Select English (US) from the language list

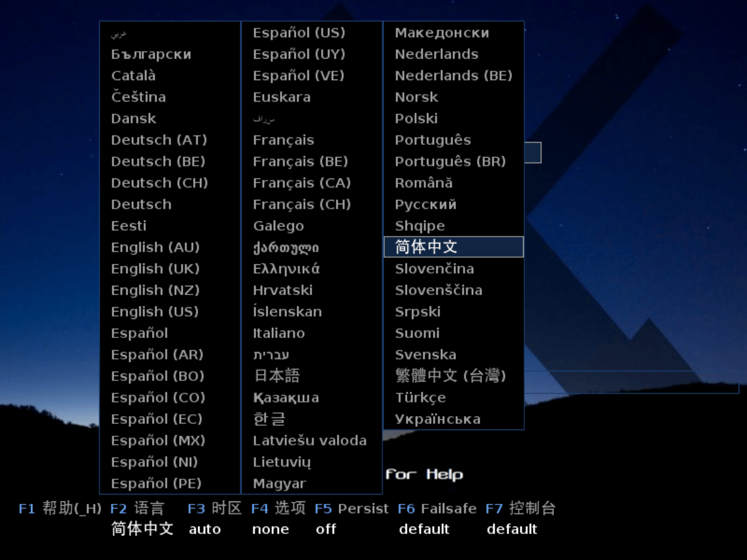pos(155,312)
